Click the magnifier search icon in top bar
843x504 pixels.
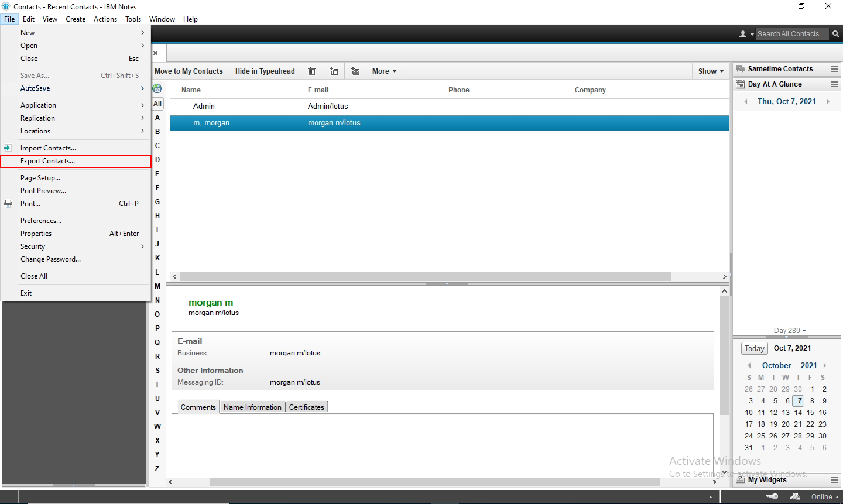coord(836,34)
